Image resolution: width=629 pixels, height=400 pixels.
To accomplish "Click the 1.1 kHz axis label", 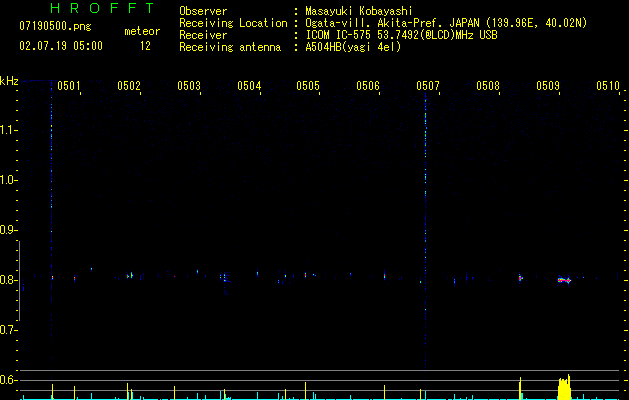I will pos(8,130).
